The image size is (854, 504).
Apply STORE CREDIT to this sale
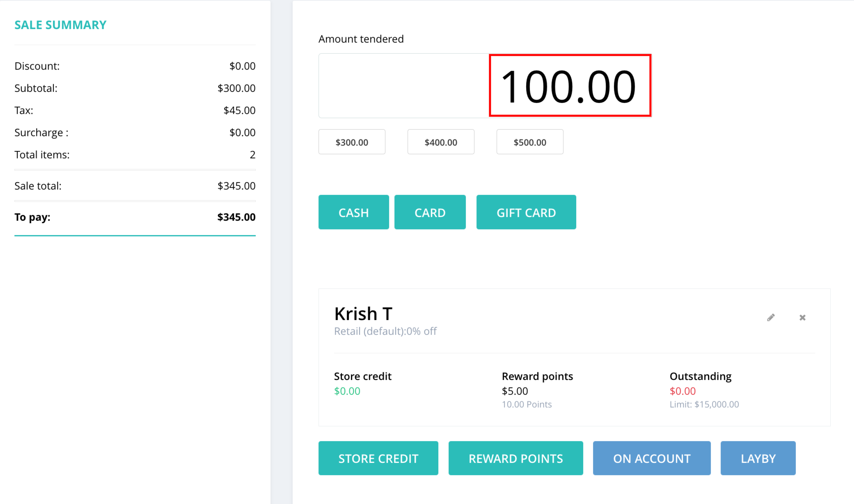(x=378, y=458)
